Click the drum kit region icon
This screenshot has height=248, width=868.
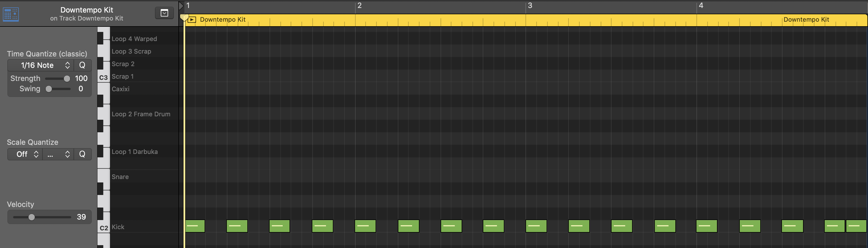(x=11, y=14)
